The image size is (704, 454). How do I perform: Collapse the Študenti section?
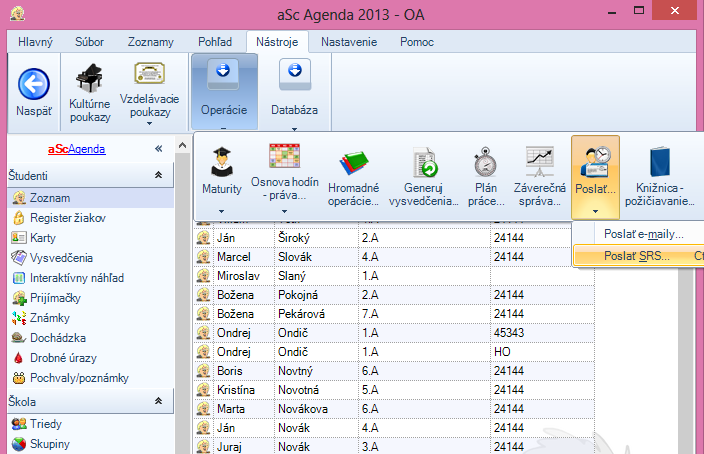point(158,175)
